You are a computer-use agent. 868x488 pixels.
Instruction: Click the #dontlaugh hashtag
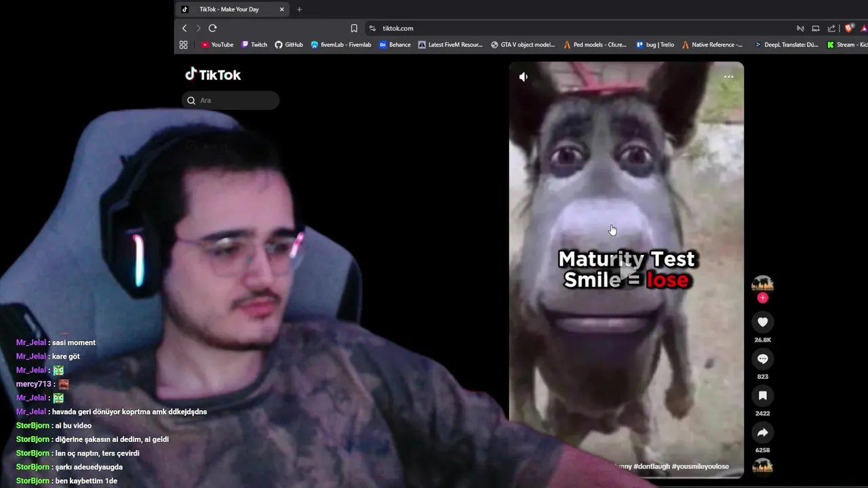point(650,466)
